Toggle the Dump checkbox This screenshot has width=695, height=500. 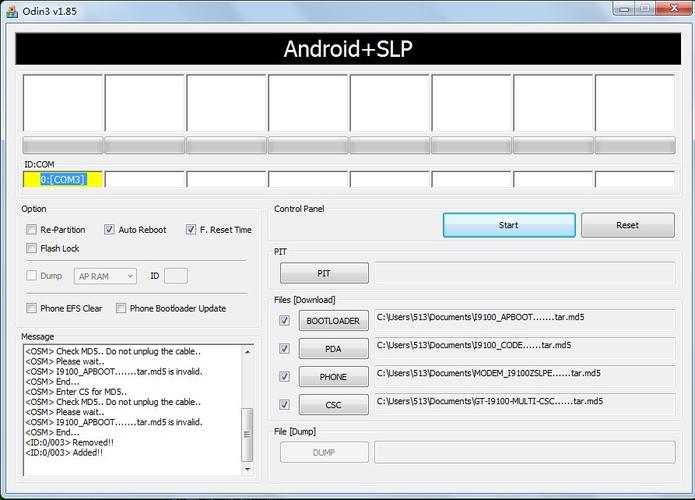(31, 276)
